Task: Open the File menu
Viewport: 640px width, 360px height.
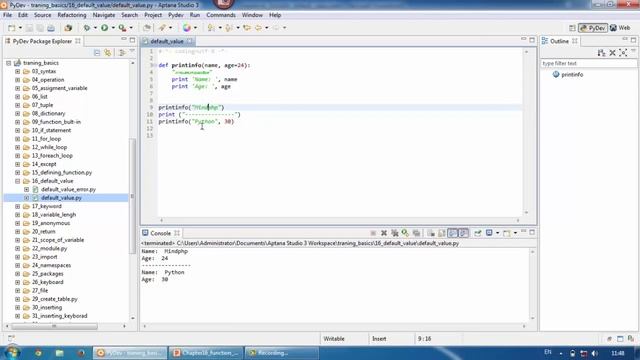Action: pyautogui.click(x=7, y=15)
